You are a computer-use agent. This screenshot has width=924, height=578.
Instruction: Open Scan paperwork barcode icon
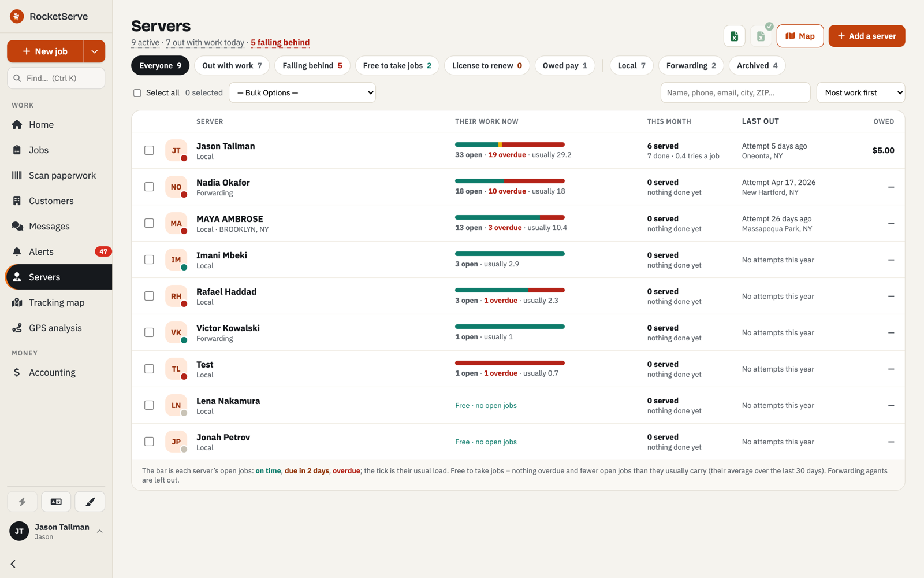tap(17, 175)
